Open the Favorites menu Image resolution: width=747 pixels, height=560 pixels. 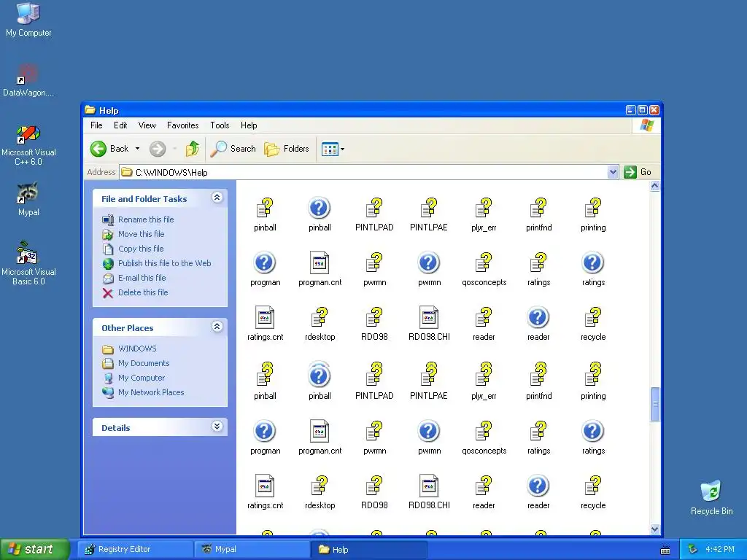[x=182, y=125]
